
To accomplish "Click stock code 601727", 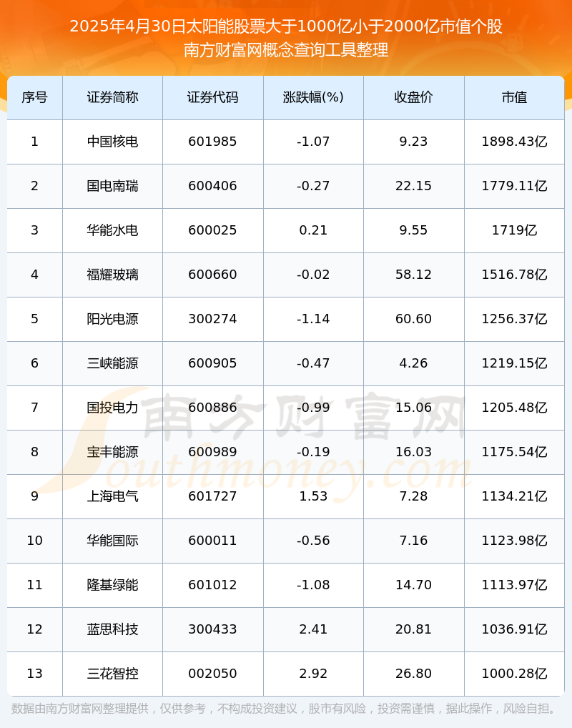I will pos(212,496).
